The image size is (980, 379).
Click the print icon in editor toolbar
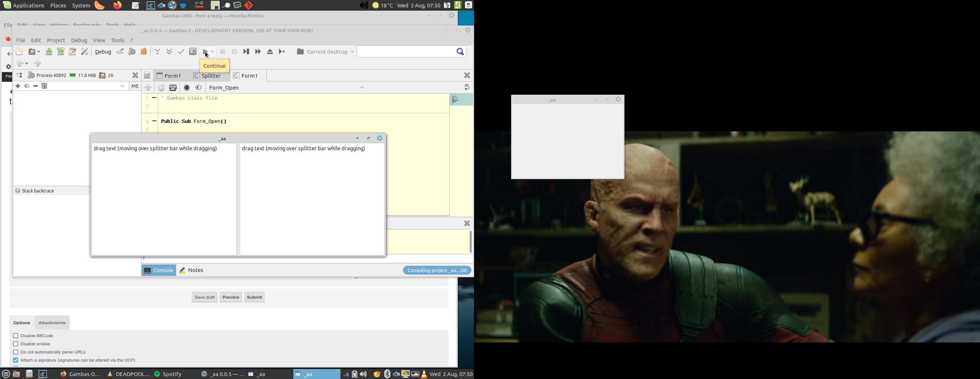coord(173,88)
